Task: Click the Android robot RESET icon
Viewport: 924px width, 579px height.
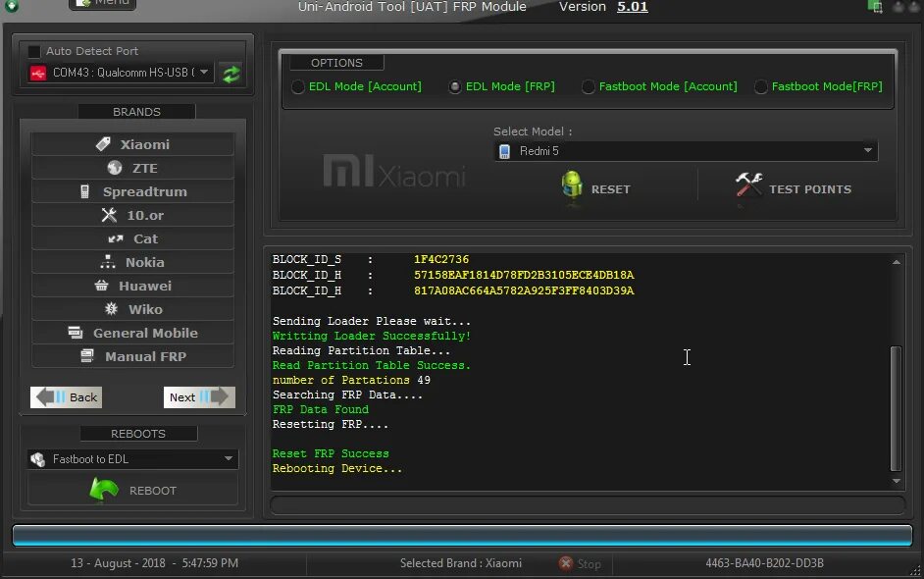Action: [572, 185]
